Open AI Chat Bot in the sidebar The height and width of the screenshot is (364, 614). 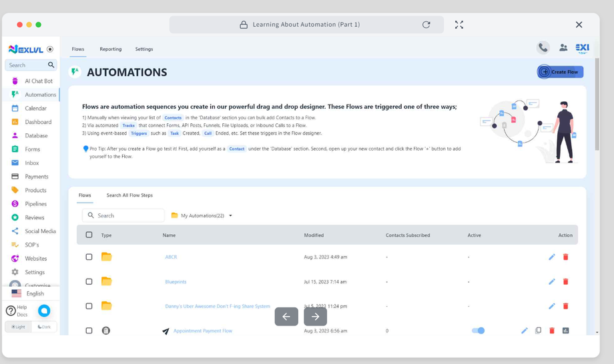point(38,81)
